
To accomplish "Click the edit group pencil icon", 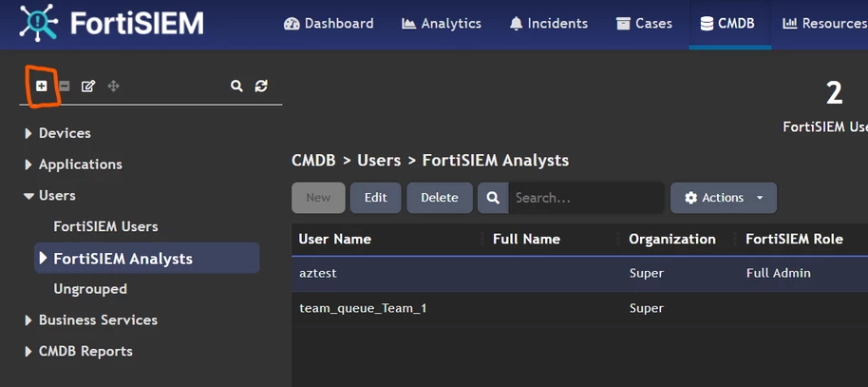I will tap(88, 86).
